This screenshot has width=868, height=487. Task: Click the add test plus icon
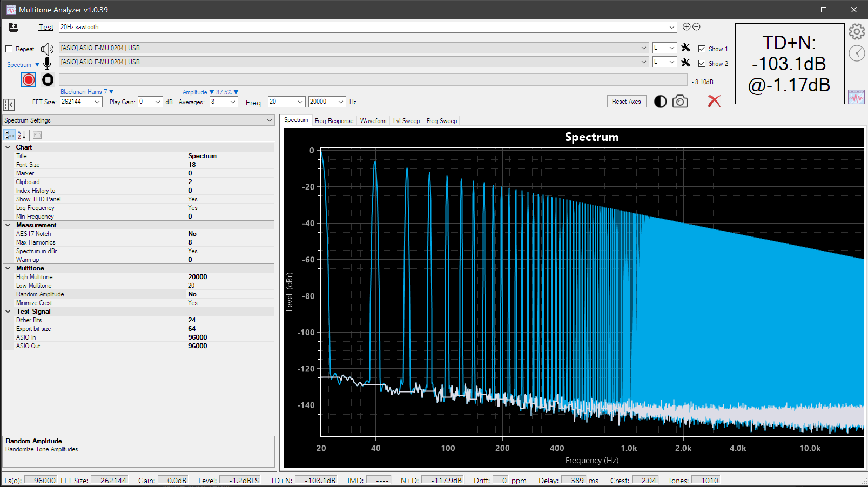pos(687,26)
